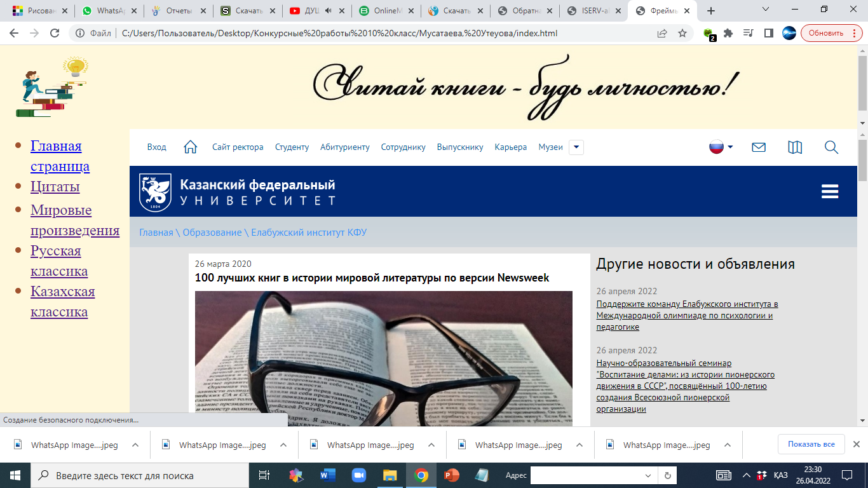The width and height of the screenshot is (868, 488).
Task: Open the Карьера menu item
Action: click(511, 147)
